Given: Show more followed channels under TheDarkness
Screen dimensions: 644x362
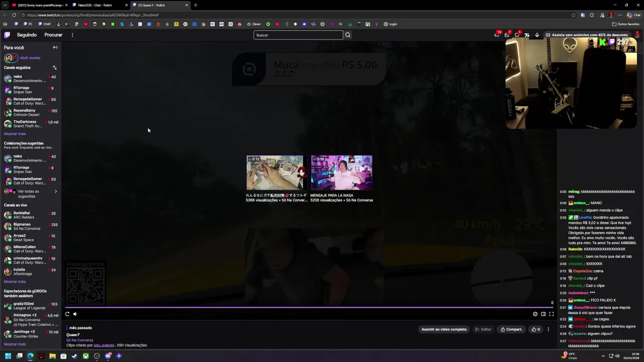Looking at the screenshot, I should point(15,134).
